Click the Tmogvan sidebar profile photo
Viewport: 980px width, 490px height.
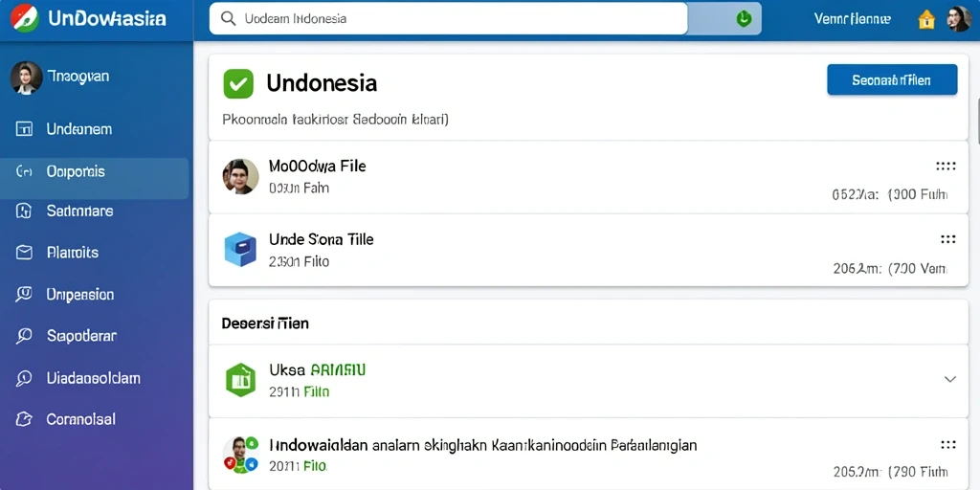coord(26,78)
